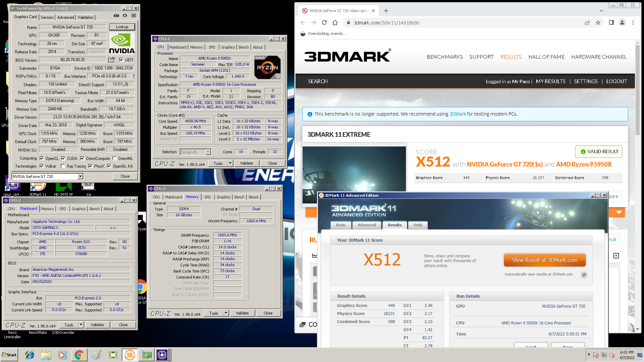The image size is (644, 362).
Task: Click View Result at 3DMark.com
Action: click(545, 260)
